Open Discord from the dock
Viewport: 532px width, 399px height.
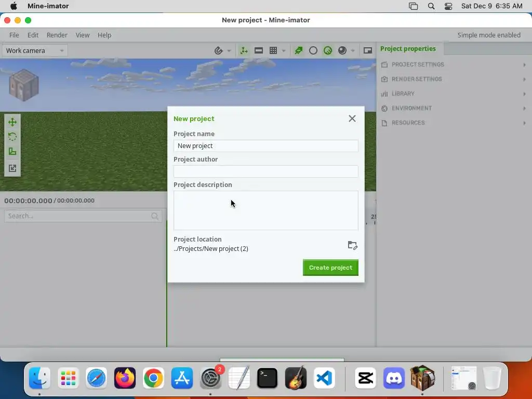point(394,378)
